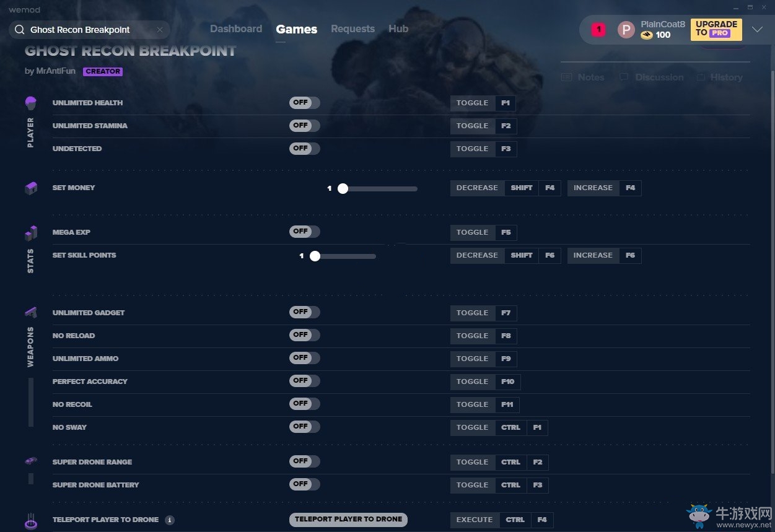Open the PlainCoat8 profile avatar
Viewport: 775px width, 532px height.
pyautogui.click(x=626, y=30)
